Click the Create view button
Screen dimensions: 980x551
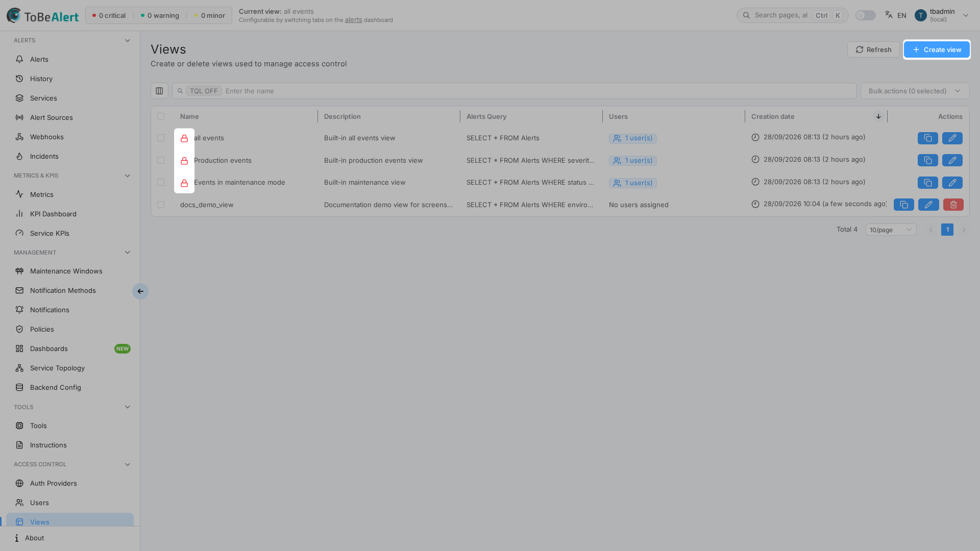click(x=937, y=49)
